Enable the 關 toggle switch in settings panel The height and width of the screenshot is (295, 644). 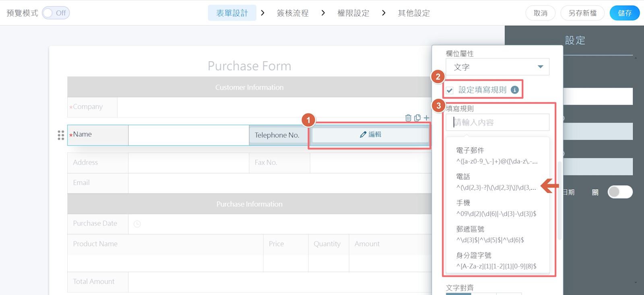click(x=620, y=192)
